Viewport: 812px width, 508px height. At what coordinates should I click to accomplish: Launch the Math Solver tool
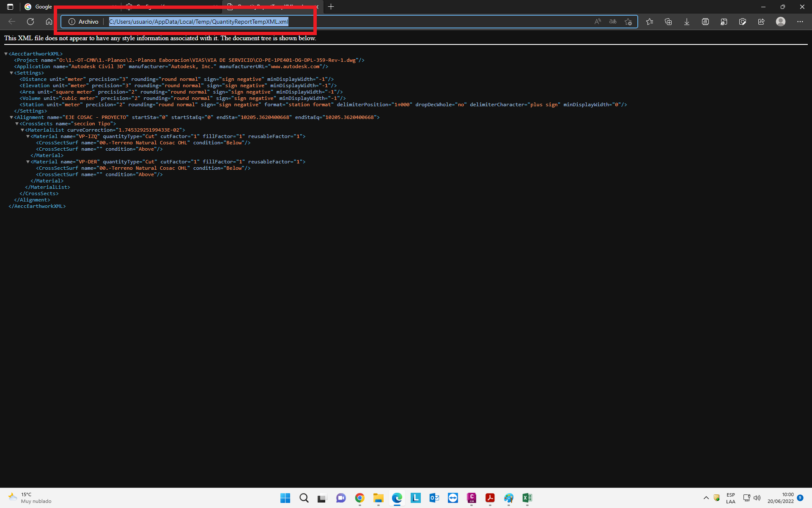tap(705, 22)
